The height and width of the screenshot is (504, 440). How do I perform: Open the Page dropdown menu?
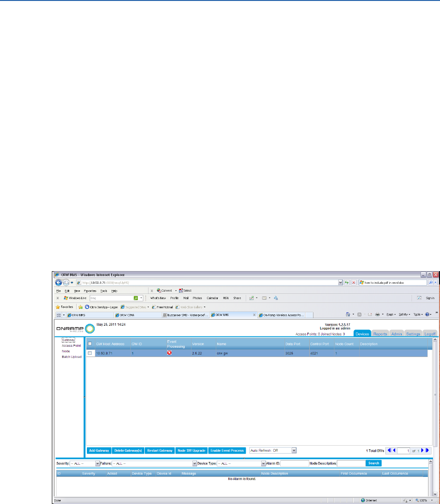tap(391, 315)
